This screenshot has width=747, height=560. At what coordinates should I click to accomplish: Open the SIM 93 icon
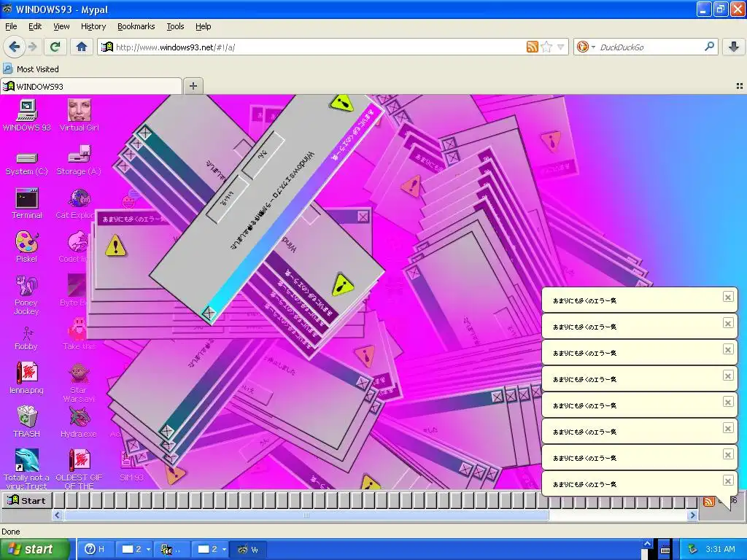131,466
